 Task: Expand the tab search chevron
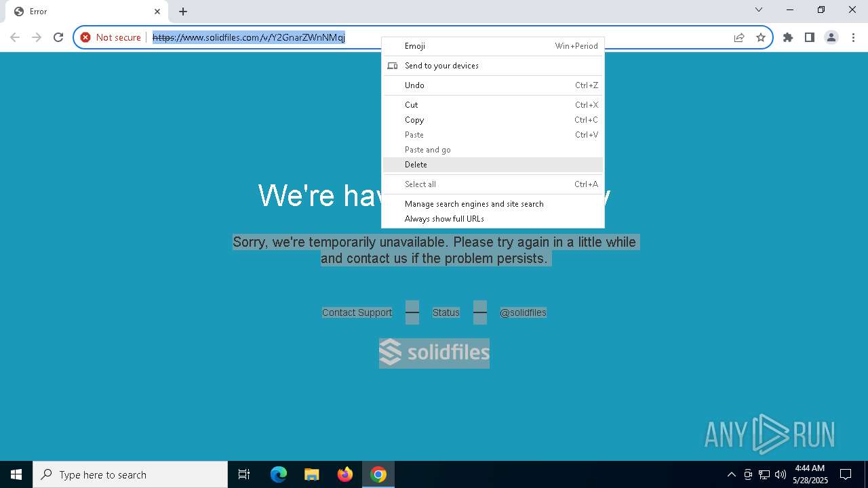[x=759, y=9]
